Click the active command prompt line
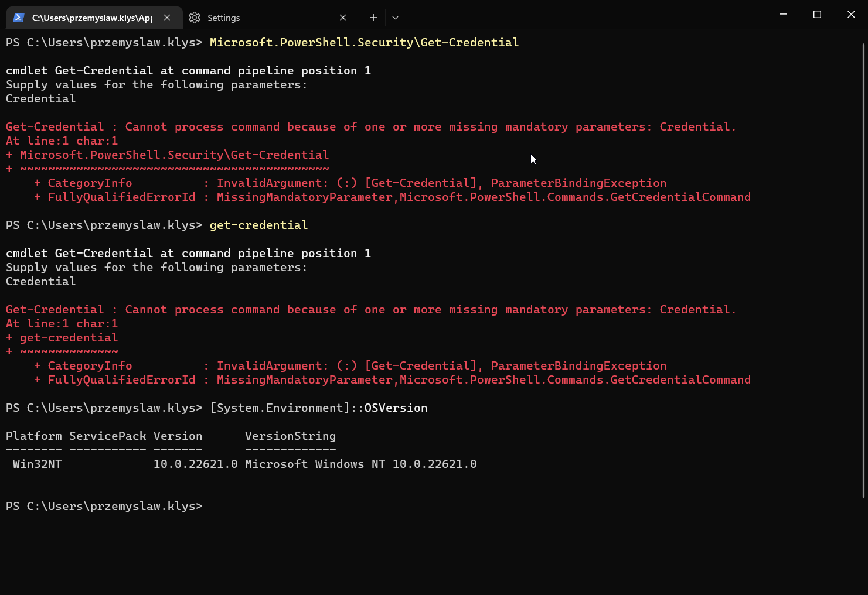 pyautogui.click(x=104, y=506)
